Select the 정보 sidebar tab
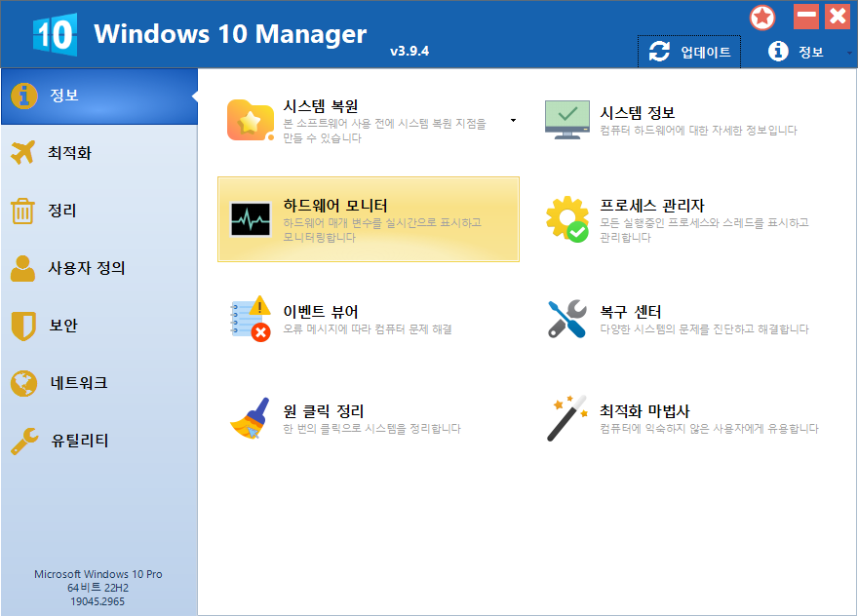The height and width of the screenshot is (616, 858). click(99, 96)
